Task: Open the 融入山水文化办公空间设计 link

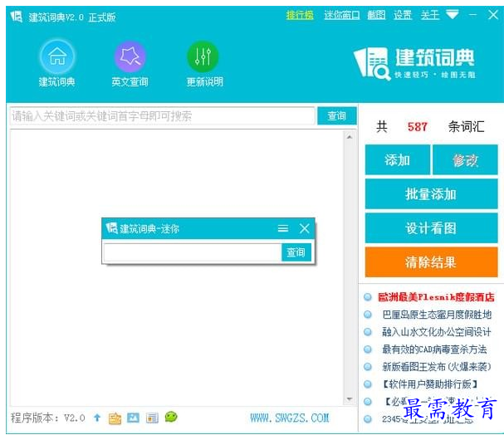Action: pyautogui.click(x=437, y=332)
